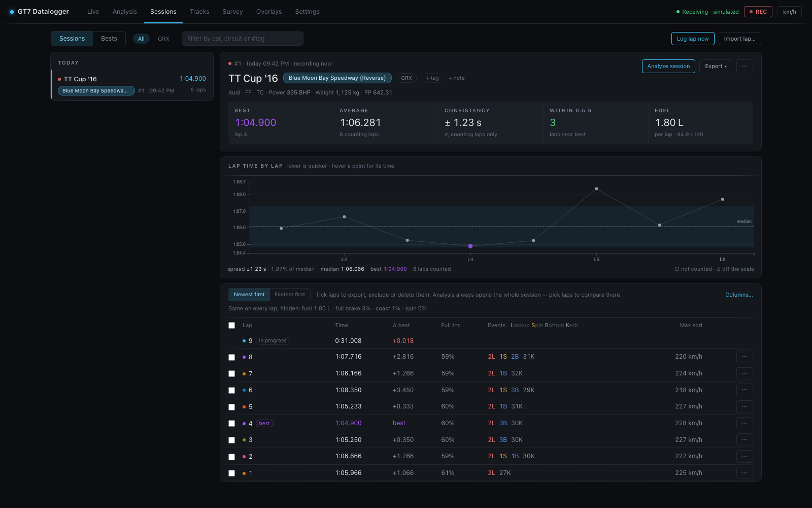Open the Settings tab
This screenshot has width=812, height=508.
pyautogui.click(x=308, y=12)
